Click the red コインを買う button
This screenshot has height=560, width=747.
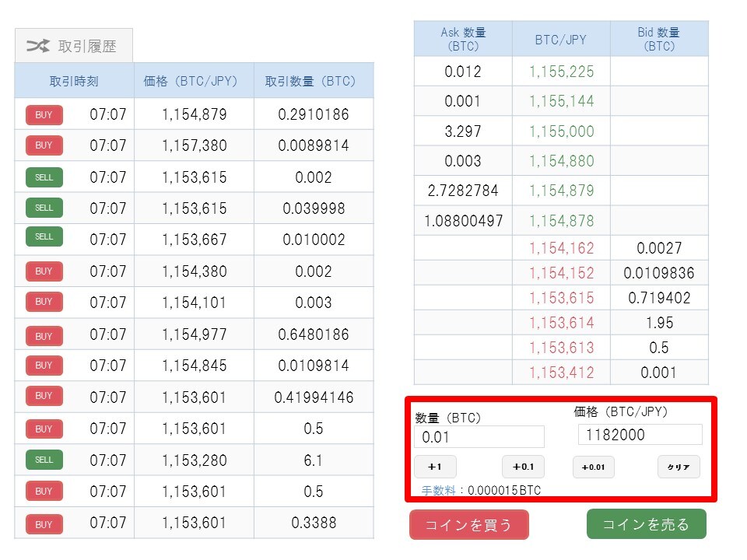coord(468,525)
